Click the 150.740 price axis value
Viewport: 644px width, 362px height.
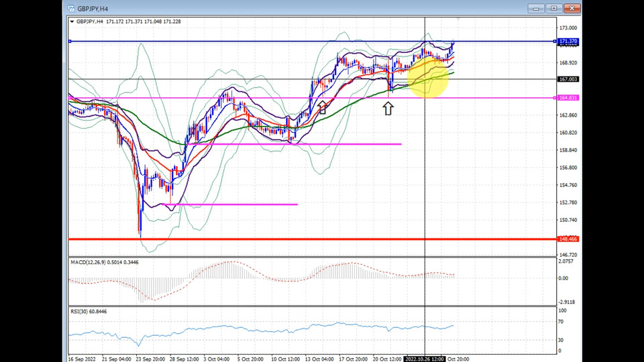coord(568,220)
